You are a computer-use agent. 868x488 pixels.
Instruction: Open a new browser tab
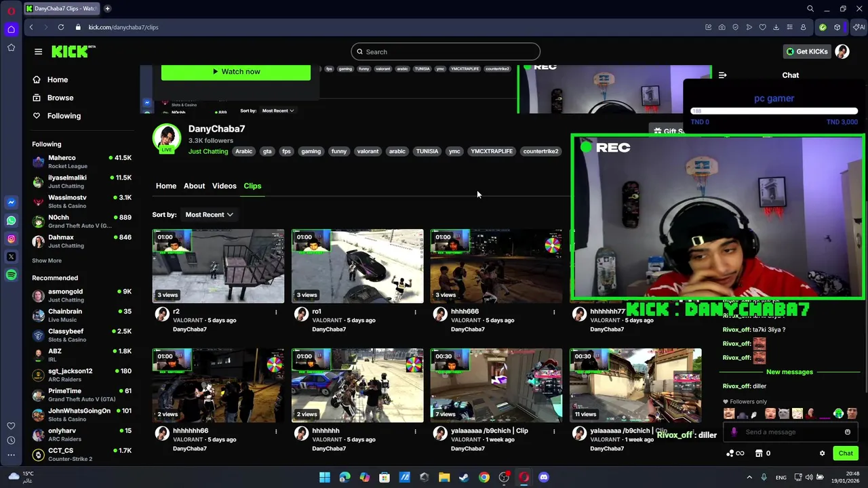pos(107,9)
